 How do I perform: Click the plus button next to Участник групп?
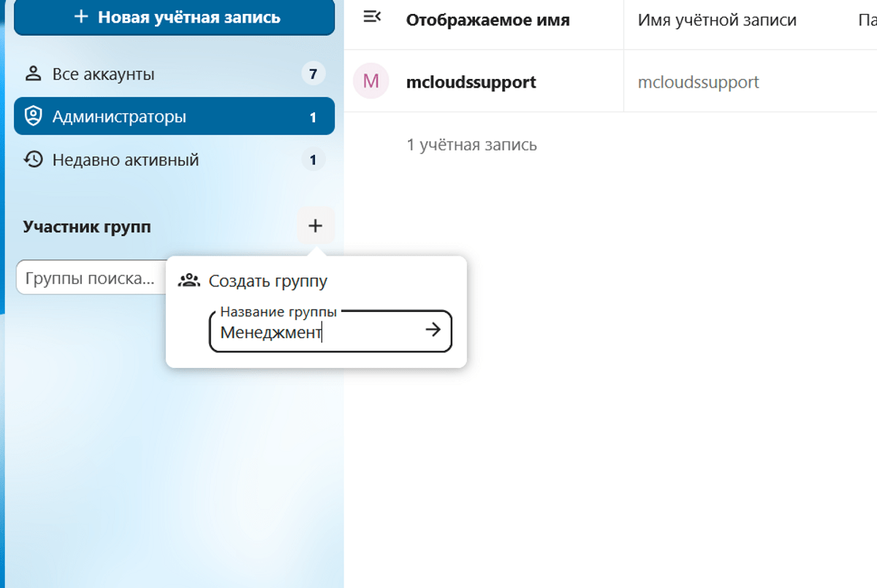[x=315, y=226]
